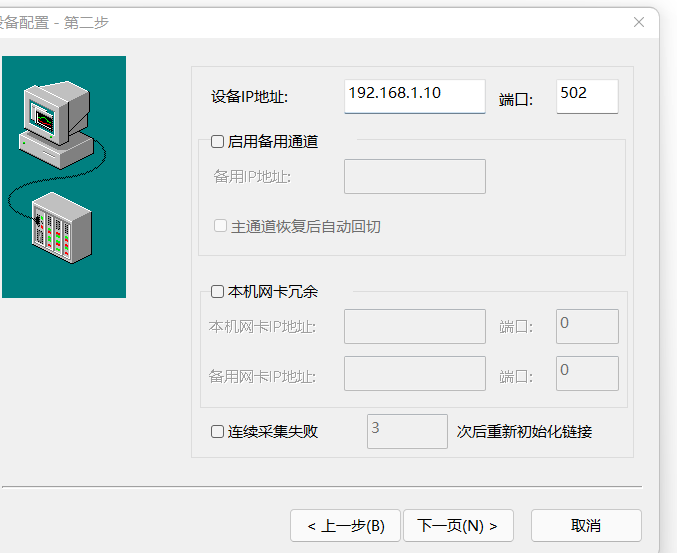Proceed with 下一页(N) button
677x553 pixels.
point(458,525)
